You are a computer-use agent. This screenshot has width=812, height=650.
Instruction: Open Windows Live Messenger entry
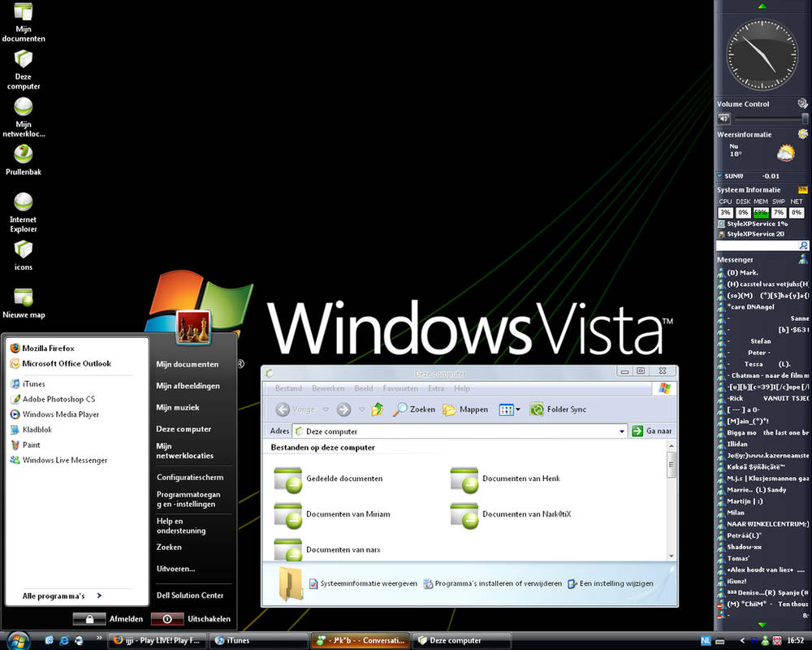coord(58,460)
